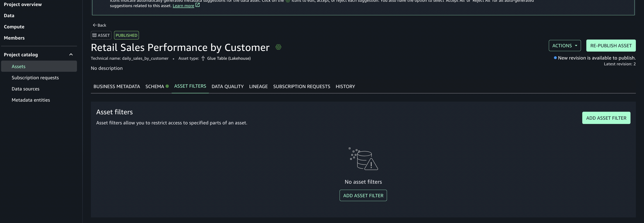Open Subscription requests in sidebar
This screenshot has width=644, height=223.
tap(35, 78)
